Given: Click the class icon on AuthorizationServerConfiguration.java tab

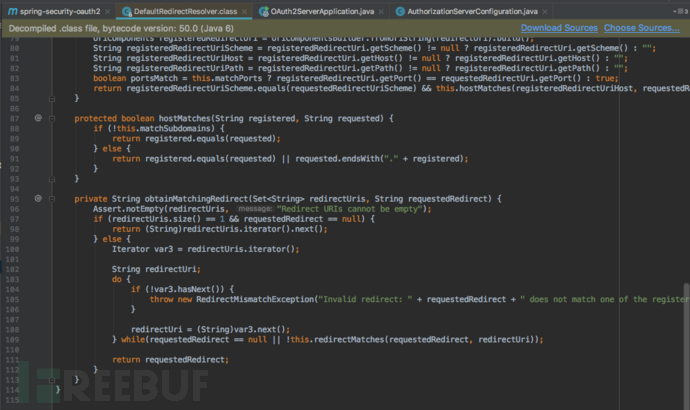Looking at the screenshot, I should 400,11.
